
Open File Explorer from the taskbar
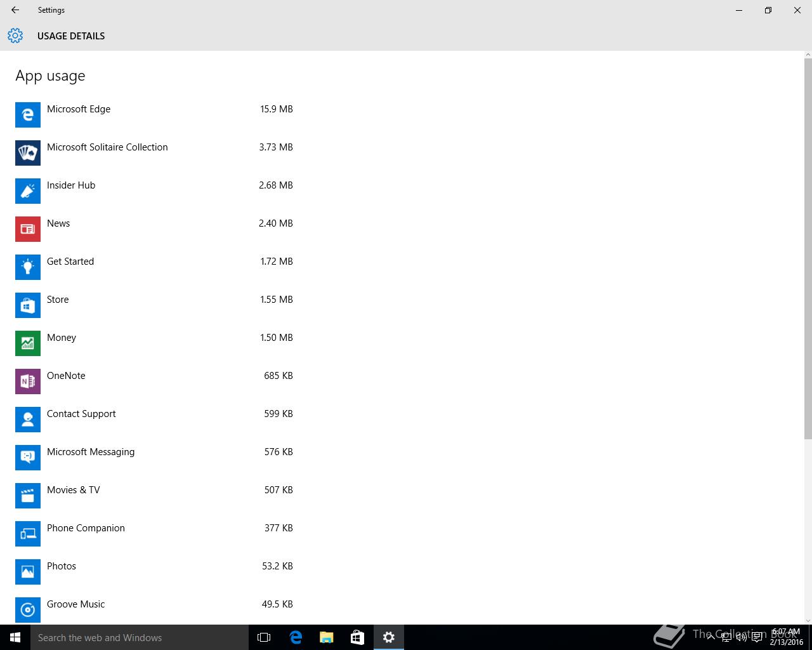click(326, 637)
